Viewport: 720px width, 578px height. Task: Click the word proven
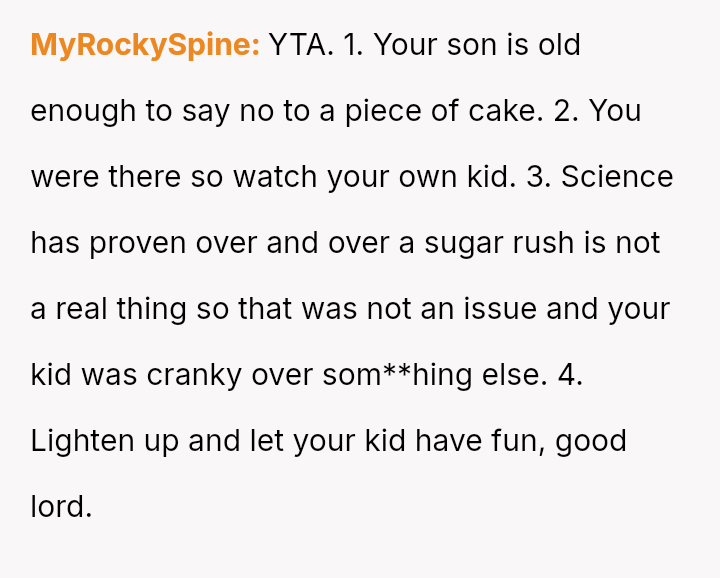pos(138,245)
